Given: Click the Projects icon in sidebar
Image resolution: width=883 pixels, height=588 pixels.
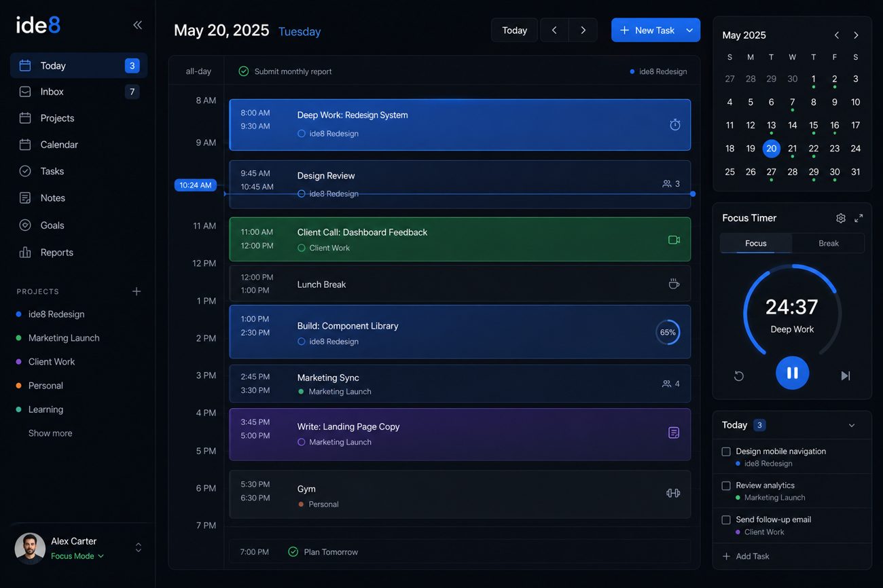Looking at the screenshot, I should click(x=25, y=118).
